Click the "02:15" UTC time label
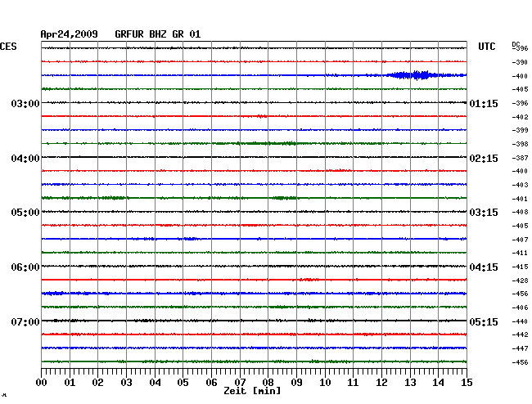This screenshot has height=404, width=532. (484, 159)
